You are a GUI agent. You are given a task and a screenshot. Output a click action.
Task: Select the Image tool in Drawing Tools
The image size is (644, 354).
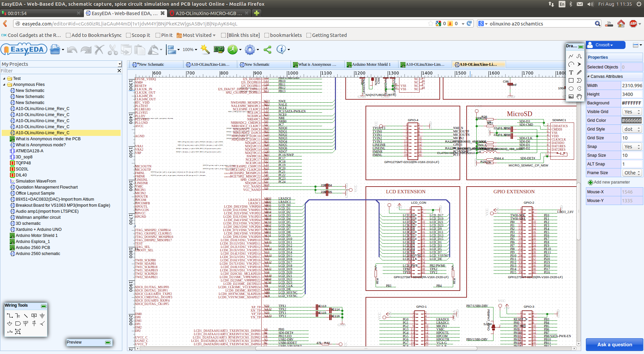[x=571, y=97]
